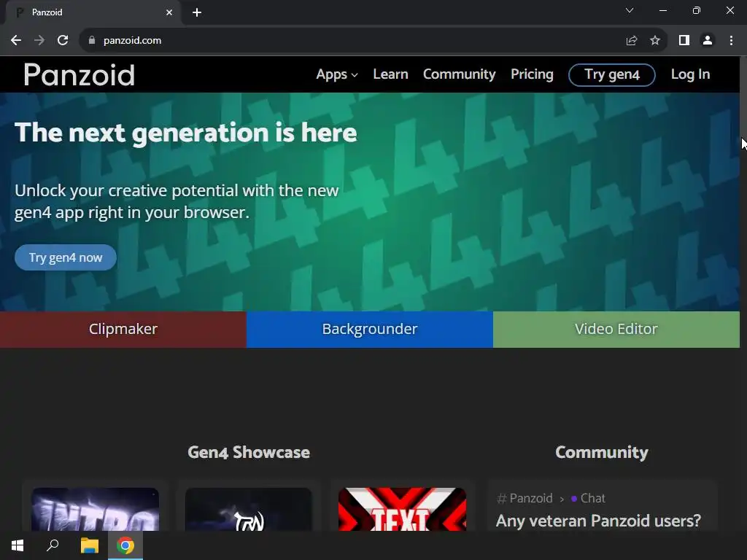Open the tab search chevron

pyautogui.click(x=630, y=10)
